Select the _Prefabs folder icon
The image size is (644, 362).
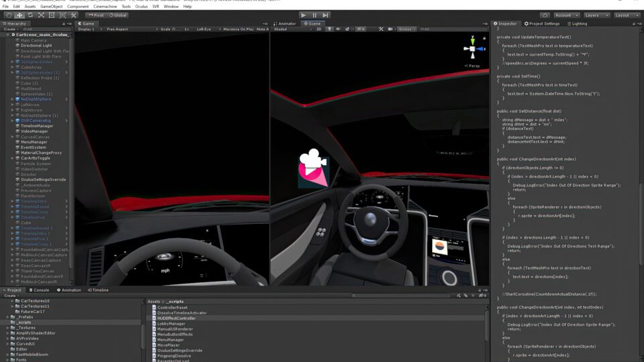(x=13, y=317)
